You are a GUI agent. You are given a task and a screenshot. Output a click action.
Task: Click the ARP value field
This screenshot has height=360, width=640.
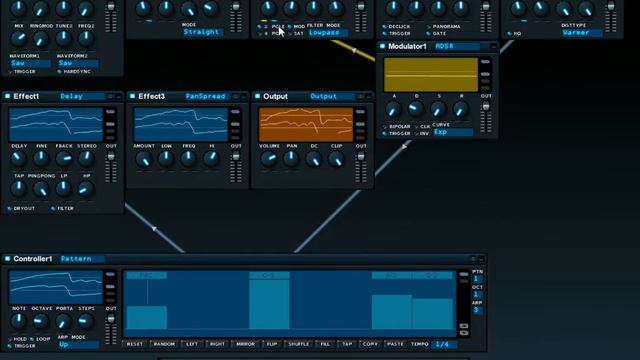pyautogui.click(x=477, y=310)
